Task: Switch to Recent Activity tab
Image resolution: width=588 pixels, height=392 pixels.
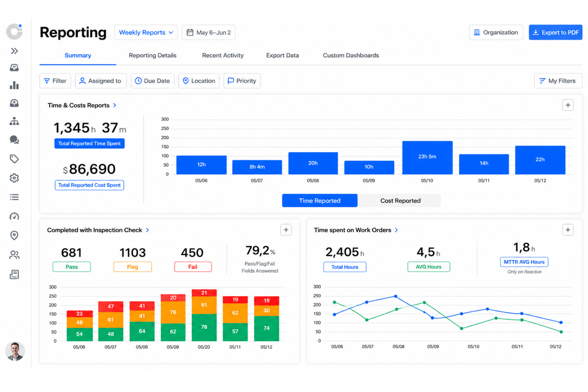Action: pos(223,56)
